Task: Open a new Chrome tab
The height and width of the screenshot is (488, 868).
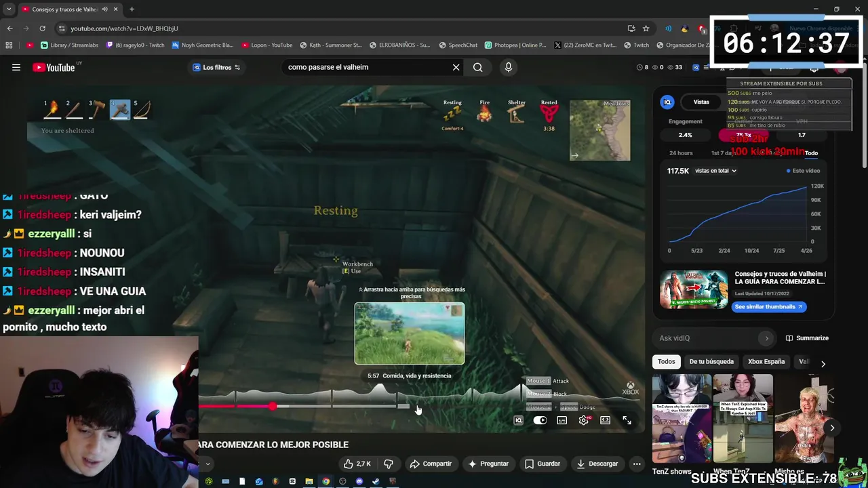Action: 132,9
